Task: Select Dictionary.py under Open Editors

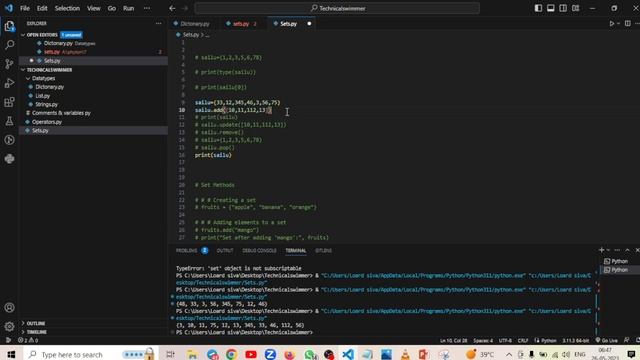Action: (x=58, y=43)
